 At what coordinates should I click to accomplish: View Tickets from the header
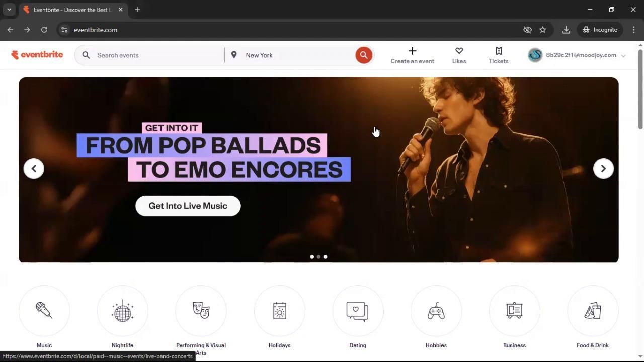498,55
